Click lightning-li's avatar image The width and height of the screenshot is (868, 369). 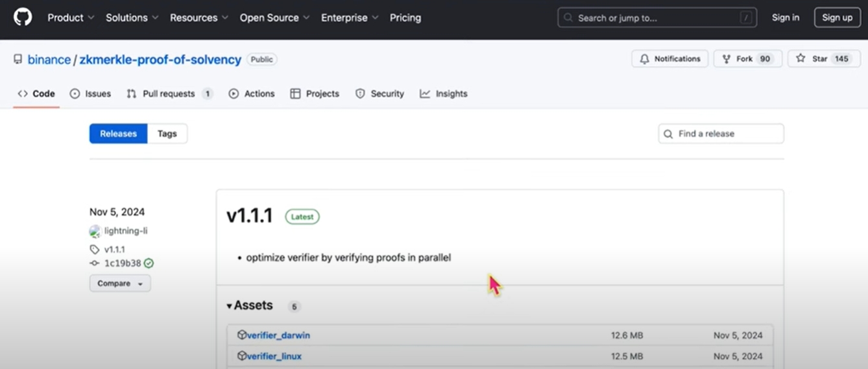(x=95, y=231)
